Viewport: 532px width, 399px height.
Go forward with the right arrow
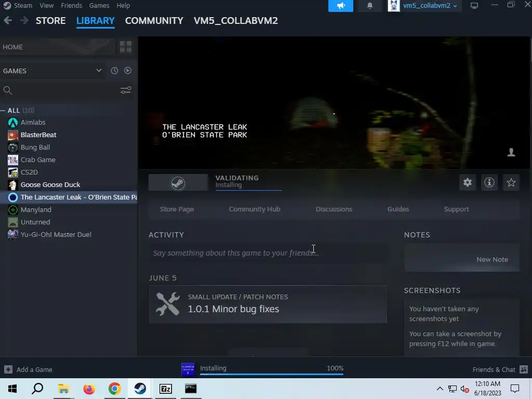pyautogui.click(x=24, y=21)
